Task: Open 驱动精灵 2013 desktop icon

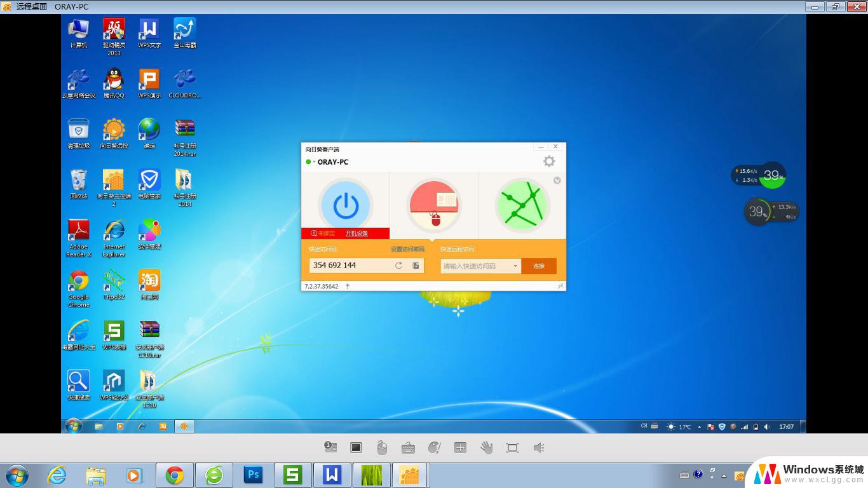Action: pos(114,36)
